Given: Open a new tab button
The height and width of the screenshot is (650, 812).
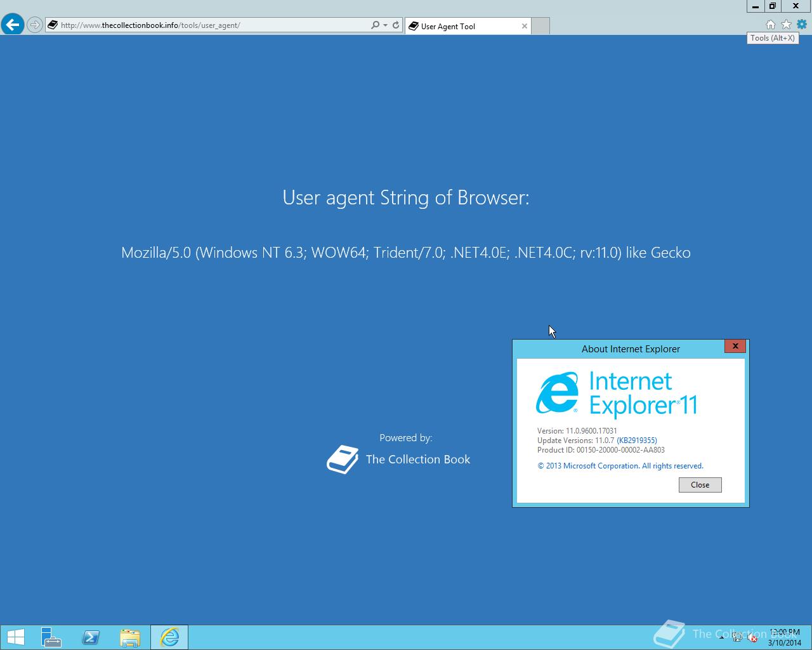Looking at the screenshot, I should coord(540,26).
